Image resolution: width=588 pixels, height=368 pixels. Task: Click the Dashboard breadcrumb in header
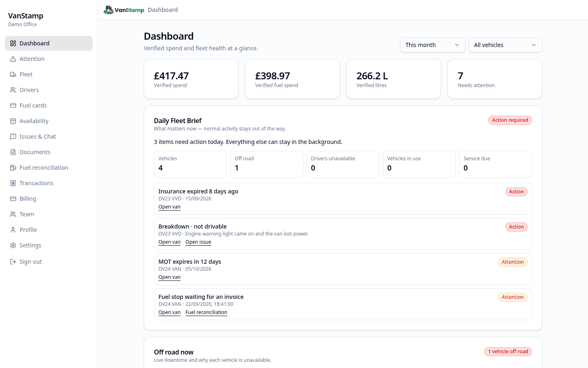tap(163, 10)
